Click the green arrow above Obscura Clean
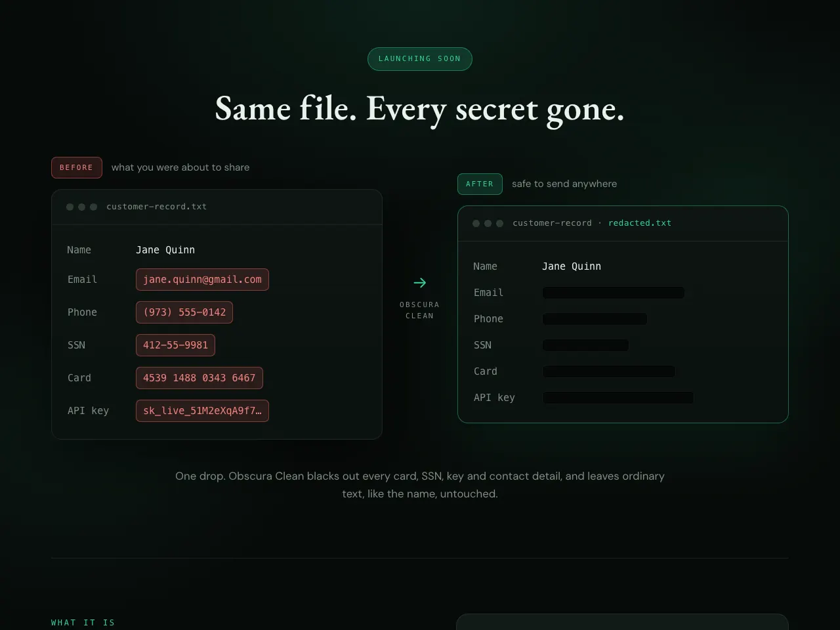The width and height of the screenshot is (840, 630). [420, 283]
